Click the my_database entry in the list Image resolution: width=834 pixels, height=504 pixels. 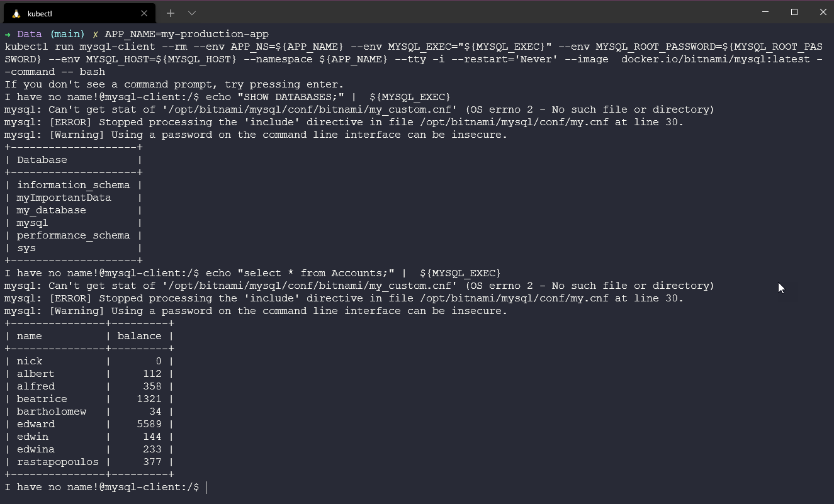tap(51, 210)
